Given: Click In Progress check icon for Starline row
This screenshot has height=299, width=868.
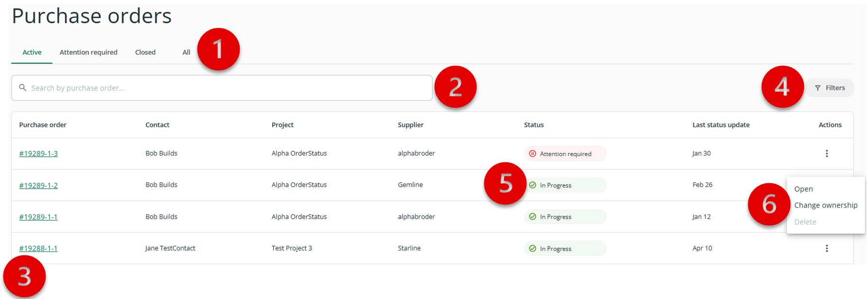Looking at the screenshot, I should pyautogui.click(x=532, y=249).
